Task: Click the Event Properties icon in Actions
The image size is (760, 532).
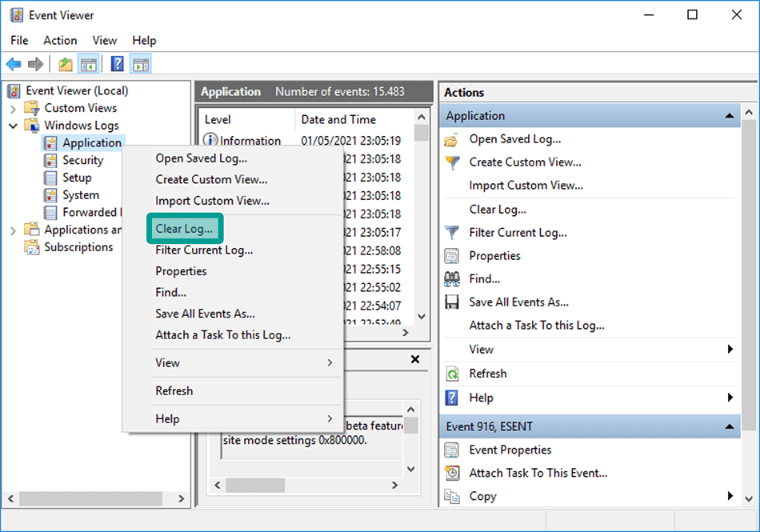Action: (x=452, y=450)
